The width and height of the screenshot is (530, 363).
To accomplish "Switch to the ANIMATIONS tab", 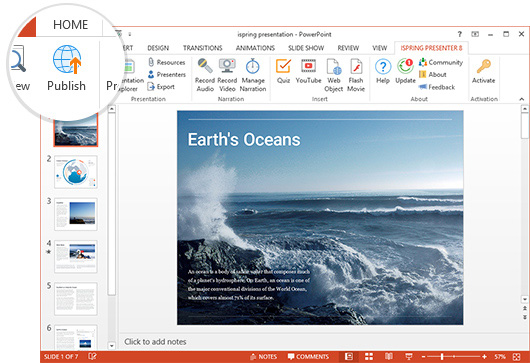I will 255,48.
